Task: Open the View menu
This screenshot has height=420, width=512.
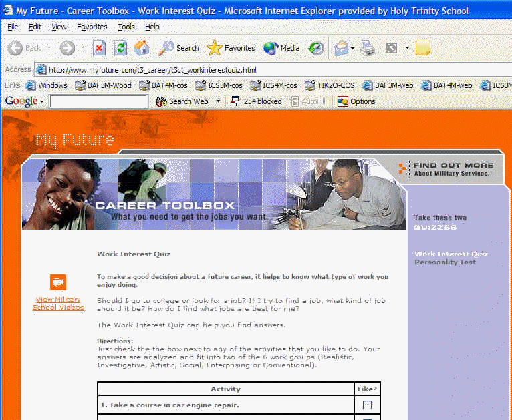Action: (x=59, y=27)
